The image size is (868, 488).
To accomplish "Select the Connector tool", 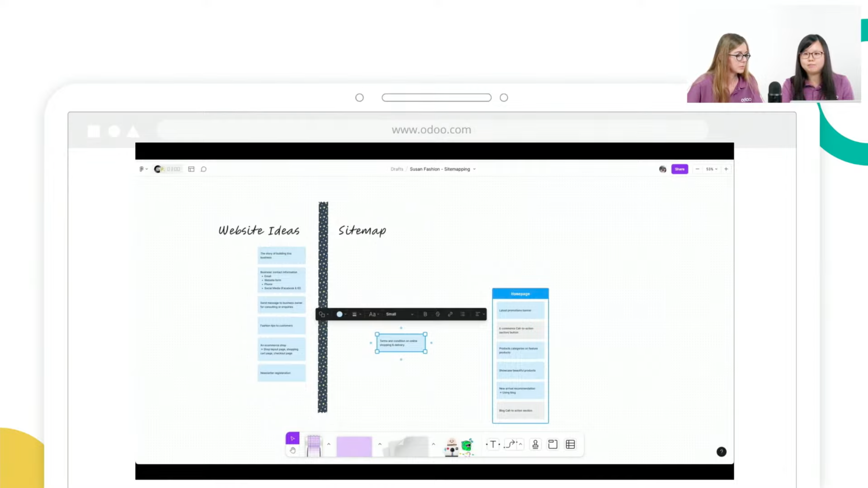I will pyautogui.click(x=510, y=445).
